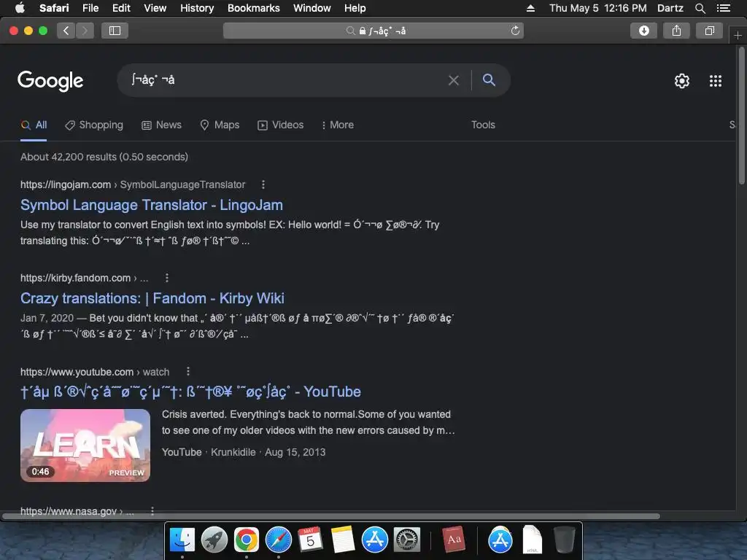Image resolution: width=747 pixels, height=560 pixels.
Task: Toggle the Safari sidebar button
Action: click(x=115, y=31)
